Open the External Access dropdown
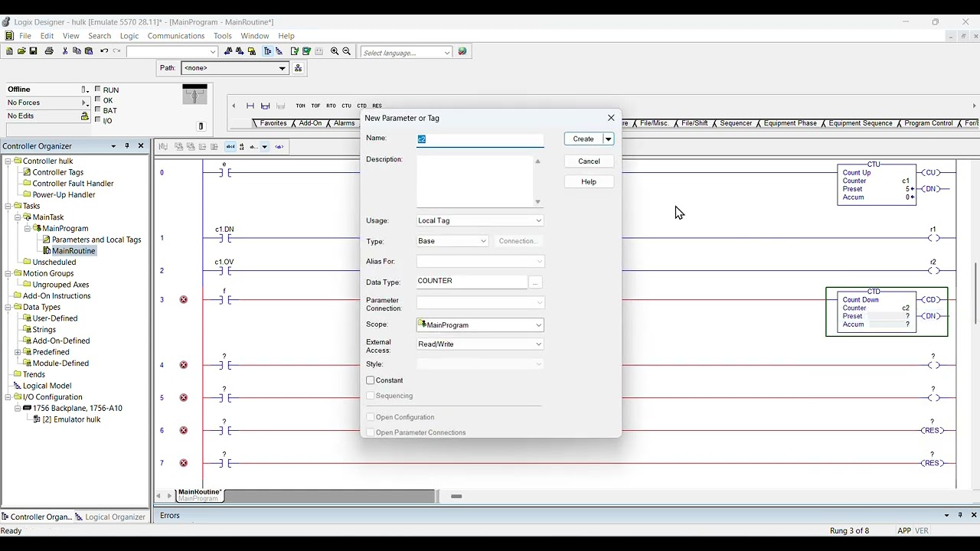This screenshot has height=551, width=980. (480, 344)
